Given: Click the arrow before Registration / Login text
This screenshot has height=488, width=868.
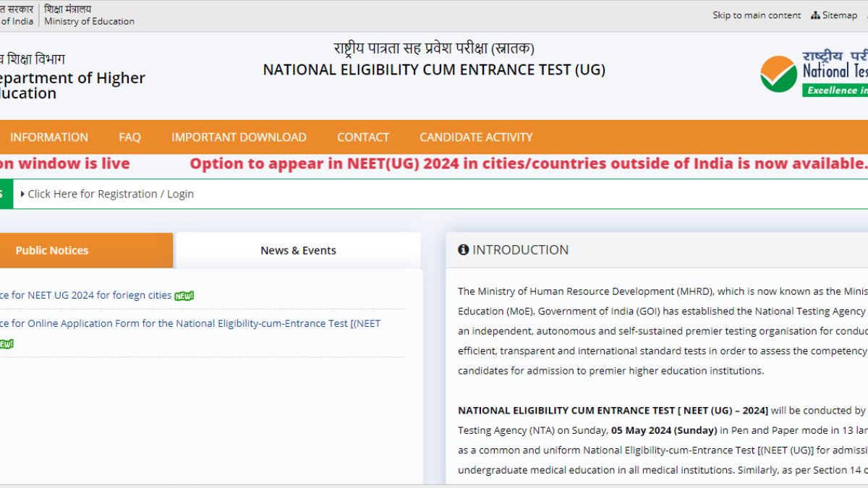Looking at the screenshot, I should [22, 194].
